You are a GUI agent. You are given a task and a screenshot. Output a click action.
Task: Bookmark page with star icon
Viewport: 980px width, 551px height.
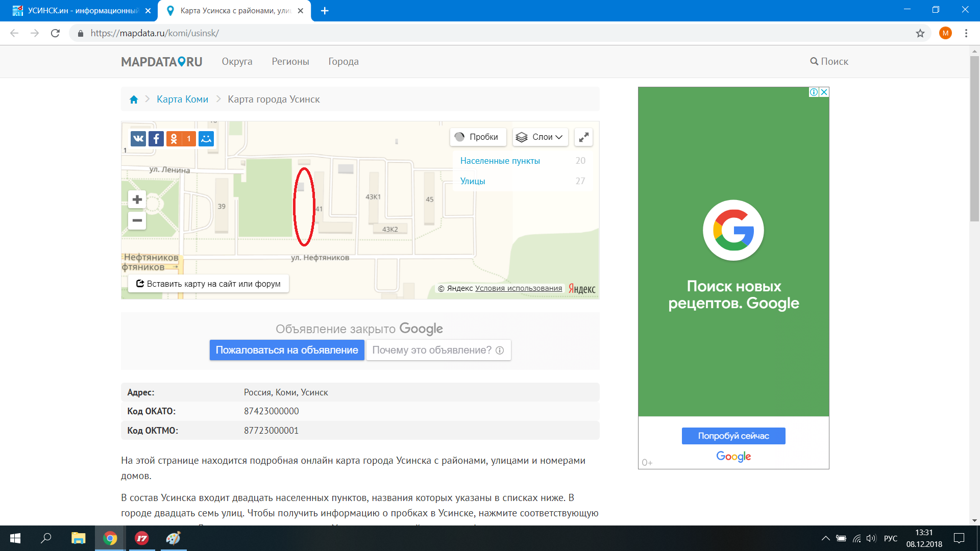pos(920,33)
